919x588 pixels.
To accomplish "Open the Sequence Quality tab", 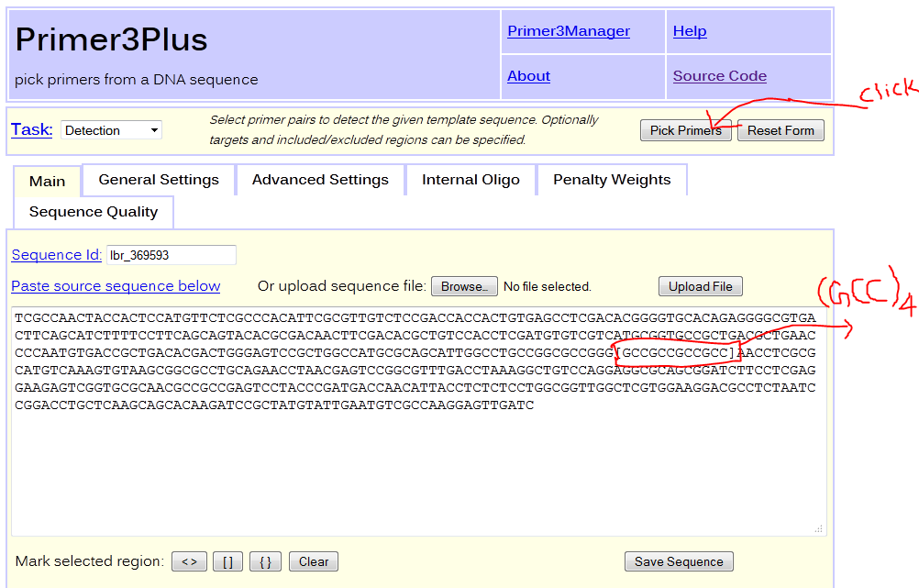I will 94,212.
